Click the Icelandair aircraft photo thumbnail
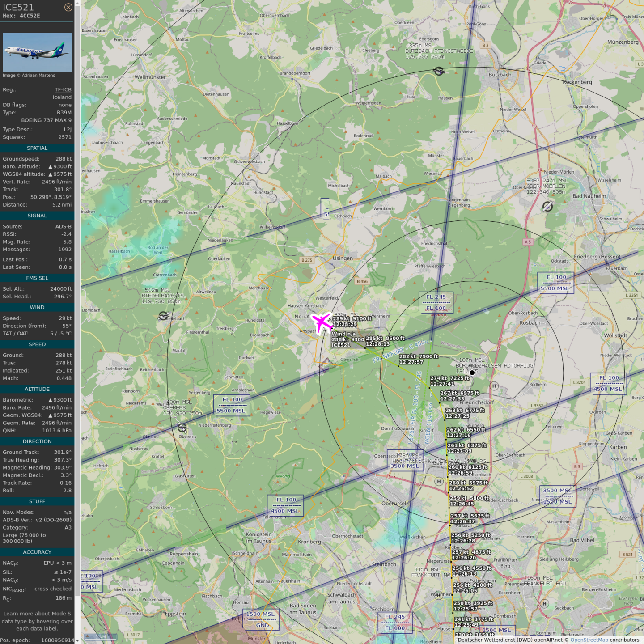The image size is (644, 644). (x=37, y=52)
